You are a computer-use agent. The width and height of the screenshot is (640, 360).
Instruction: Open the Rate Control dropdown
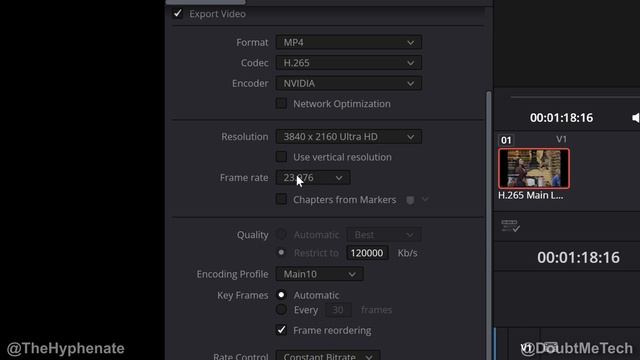coord(328,356)
